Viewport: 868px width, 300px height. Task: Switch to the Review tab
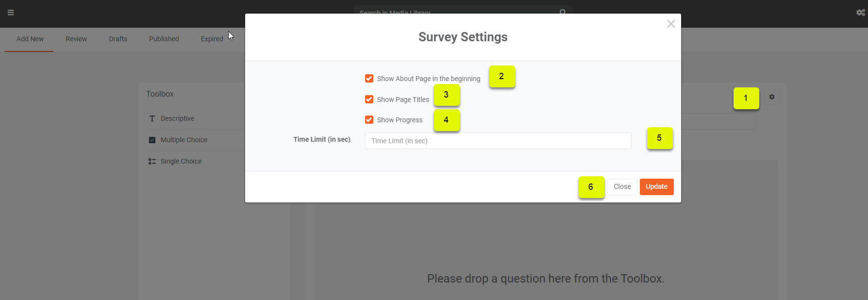(76, 39)
